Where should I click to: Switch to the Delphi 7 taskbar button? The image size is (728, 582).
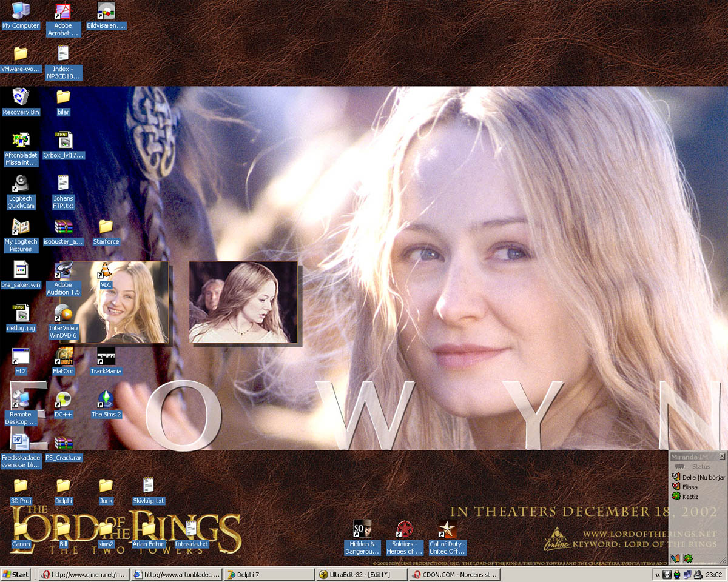pyautogui.click(x=270, y=574)
